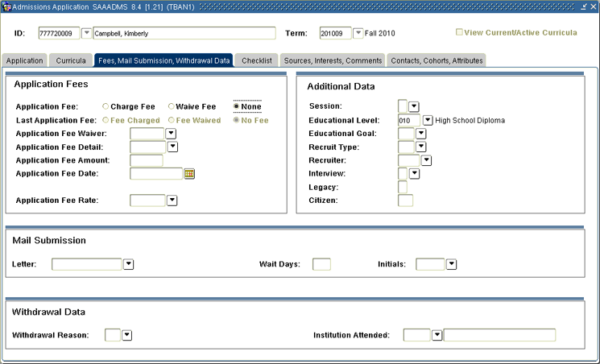
Task: Click the Recruiter input field
Action: pos(408,160)
